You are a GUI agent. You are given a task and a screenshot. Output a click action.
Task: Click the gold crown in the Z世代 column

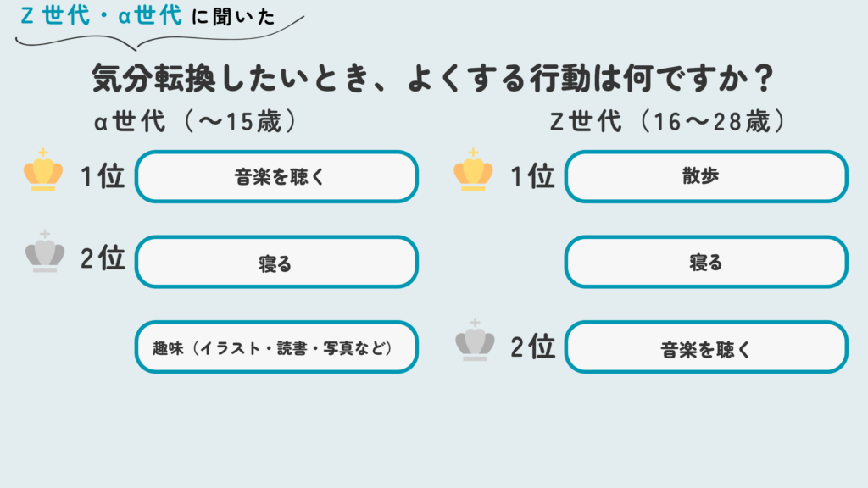point(473,172)
